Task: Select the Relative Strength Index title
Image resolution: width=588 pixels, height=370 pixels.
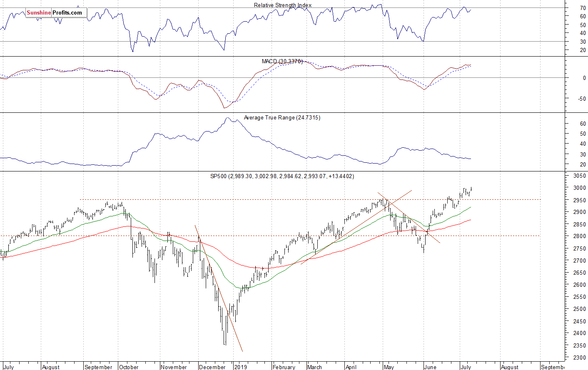Action: (283, 5)
